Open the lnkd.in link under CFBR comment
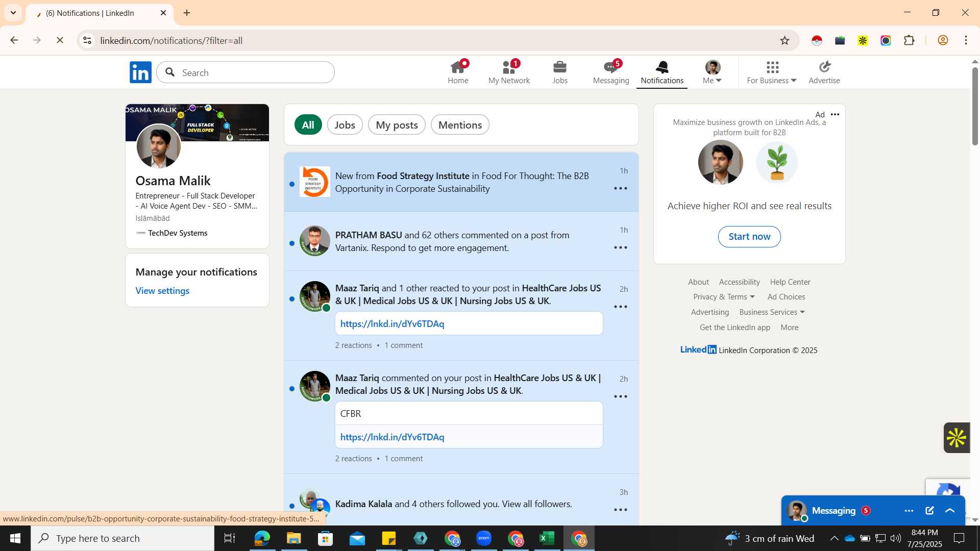 (x=392, y=437)
